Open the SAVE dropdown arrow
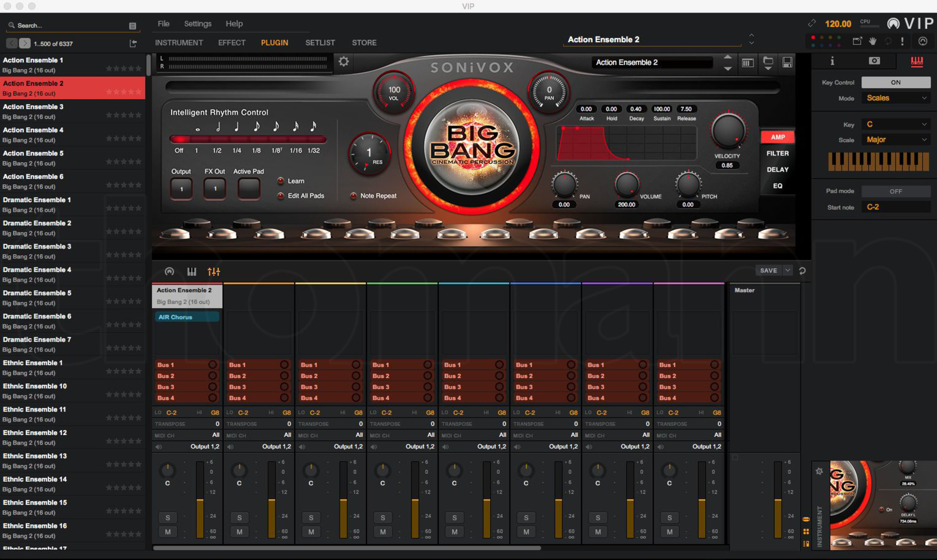The image size is (937, 560). (788, 270)
